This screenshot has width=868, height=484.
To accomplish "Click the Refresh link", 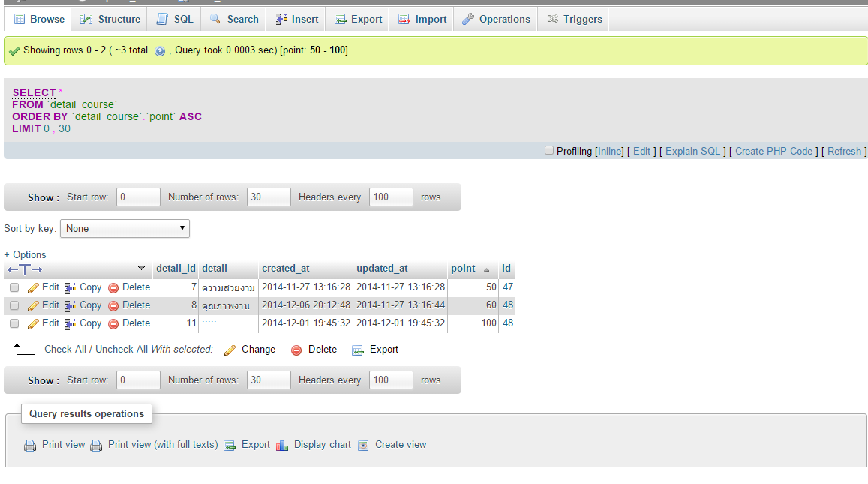I will pos(844,151).
